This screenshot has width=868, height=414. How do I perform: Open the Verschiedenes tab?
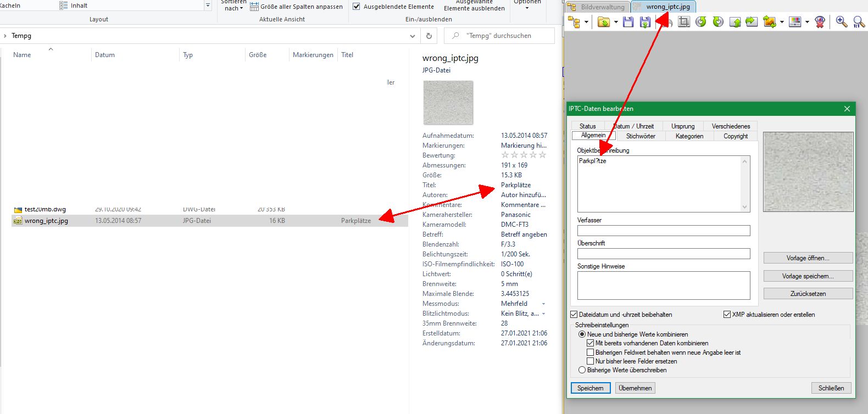[731, 126]
